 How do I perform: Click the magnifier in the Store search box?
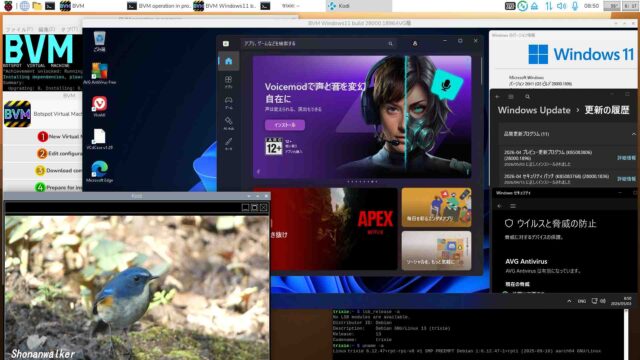[390, 43]
